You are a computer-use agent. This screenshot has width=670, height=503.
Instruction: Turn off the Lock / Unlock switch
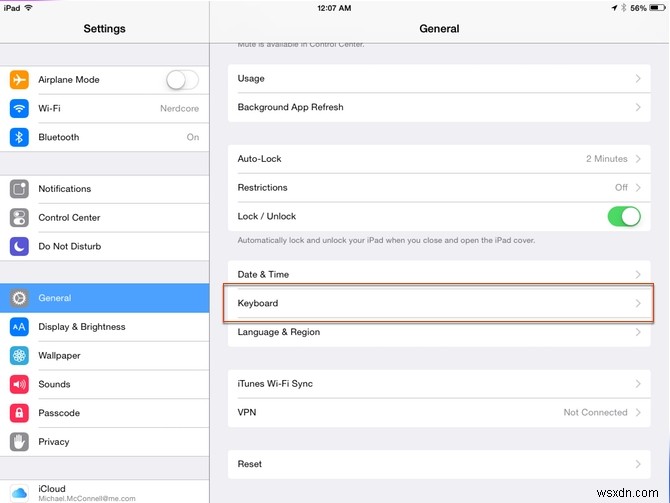tap(624, 216)
